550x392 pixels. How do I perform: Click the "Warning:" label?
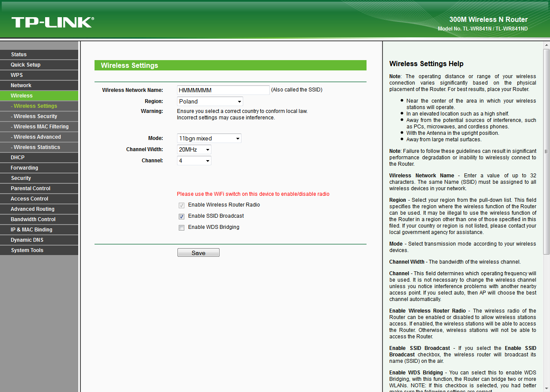point(152,111)
